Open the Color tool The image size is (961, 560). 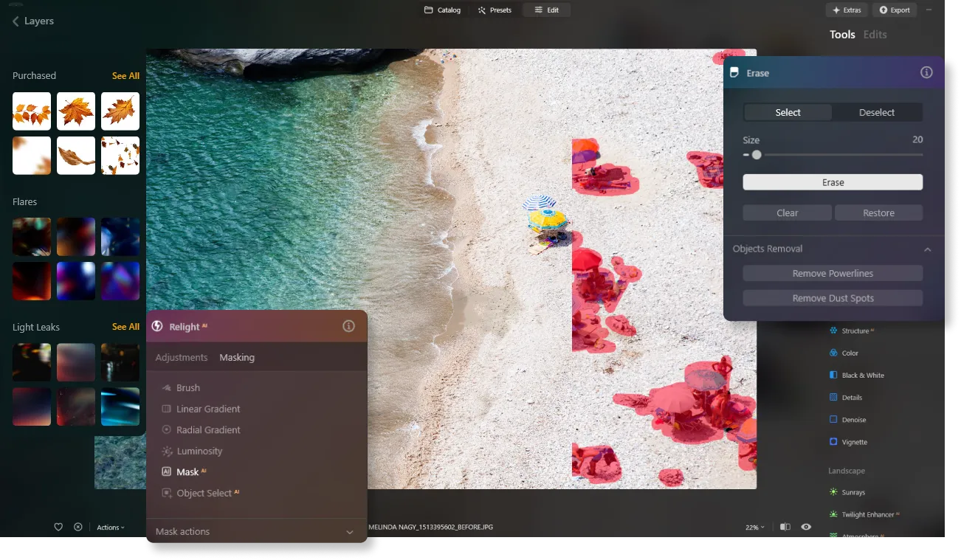pos(844,353)
